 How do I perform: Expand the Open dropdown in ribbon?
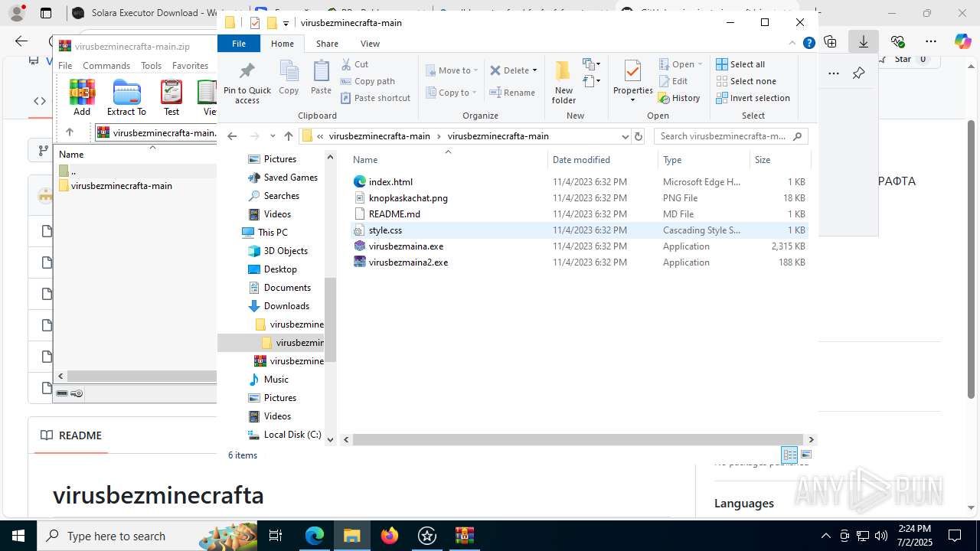[700, 64]
